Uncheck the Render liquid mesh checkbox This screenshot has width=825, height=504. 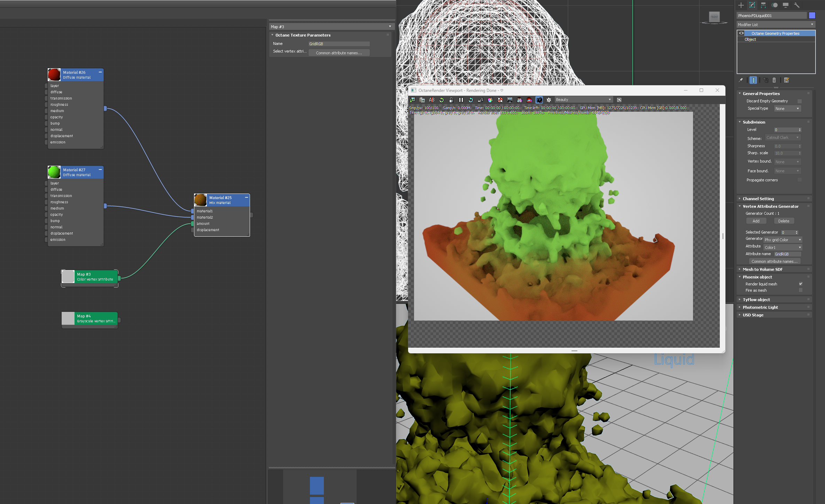[800, 284]
